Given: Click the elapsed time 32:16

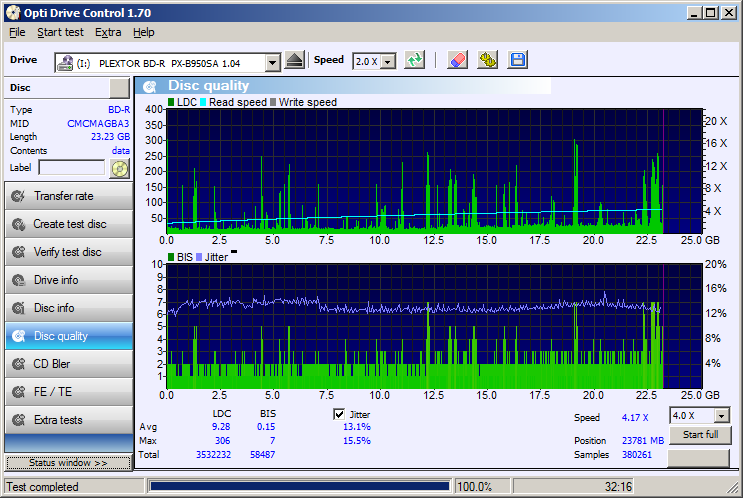Looking at the screenshot, I should point(618,487).
